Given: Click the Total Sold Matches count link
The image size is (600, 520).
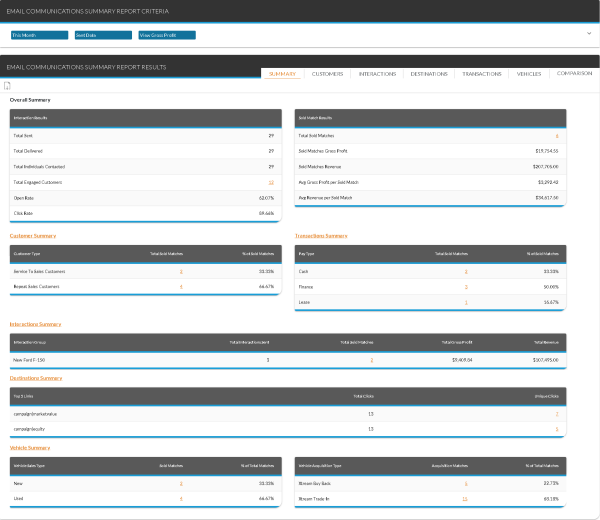Looking at the screenshot, I should click(x=557, y=134).
